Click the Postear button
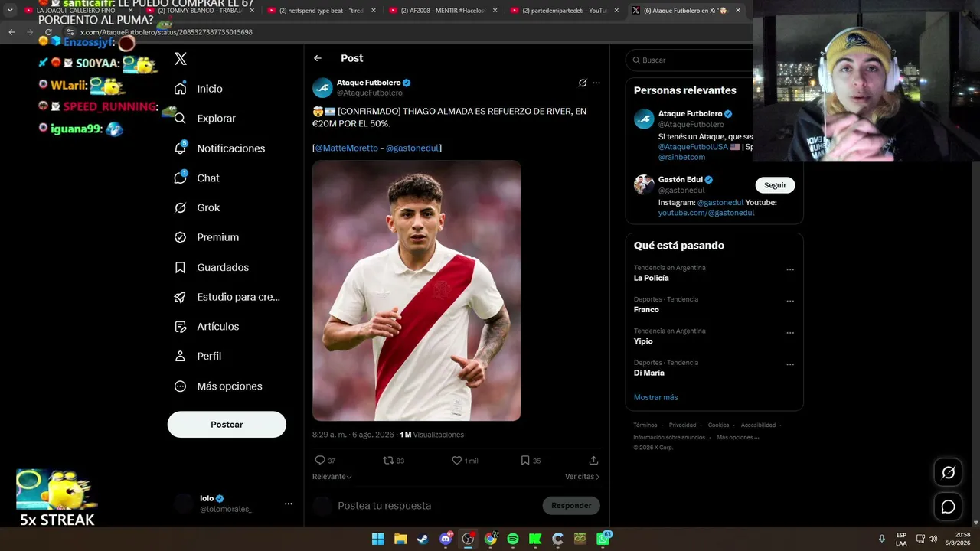Screen dimensions: 980x551 [227, 425]
